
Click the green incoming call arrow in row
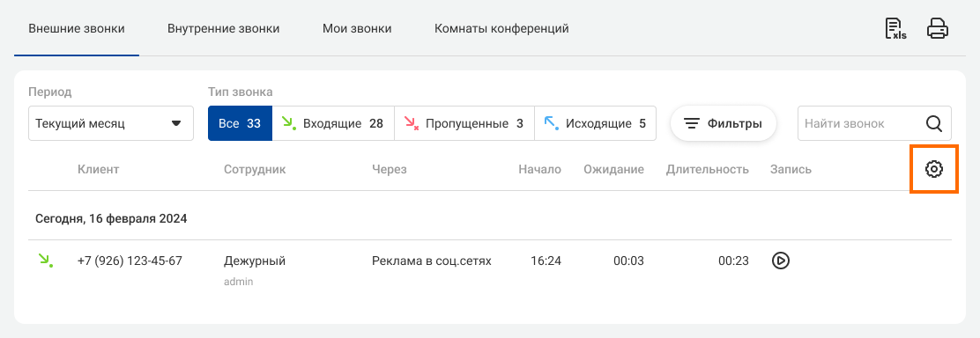(x=45, y=261)
